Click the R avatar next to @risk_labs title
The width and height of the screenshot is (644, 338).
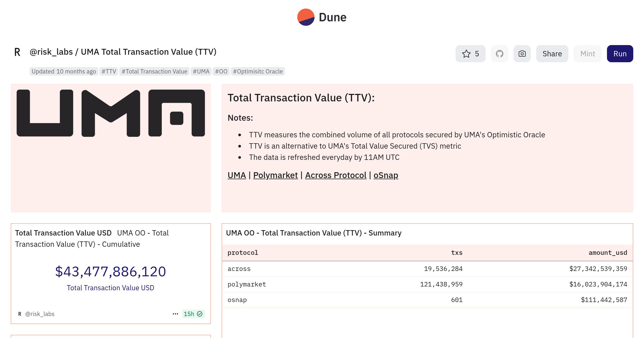tap(17, 52)
